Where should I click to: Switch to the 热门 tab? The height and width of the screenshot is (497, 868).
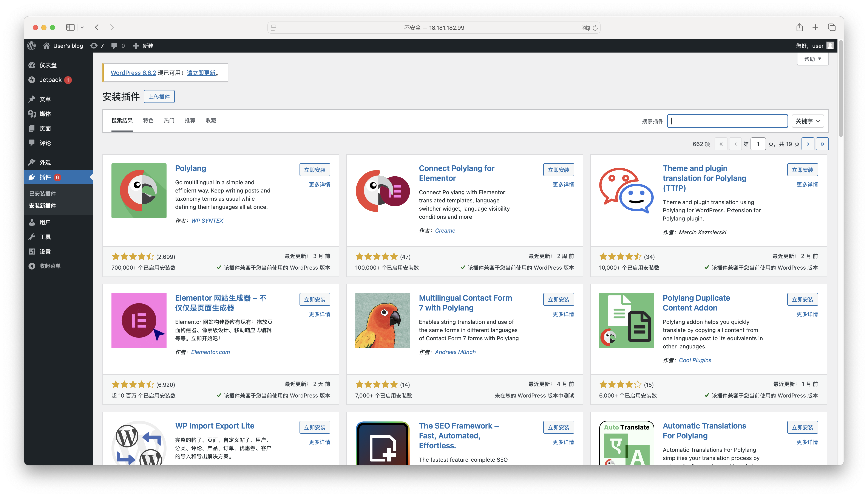click(x=169, y=121)
